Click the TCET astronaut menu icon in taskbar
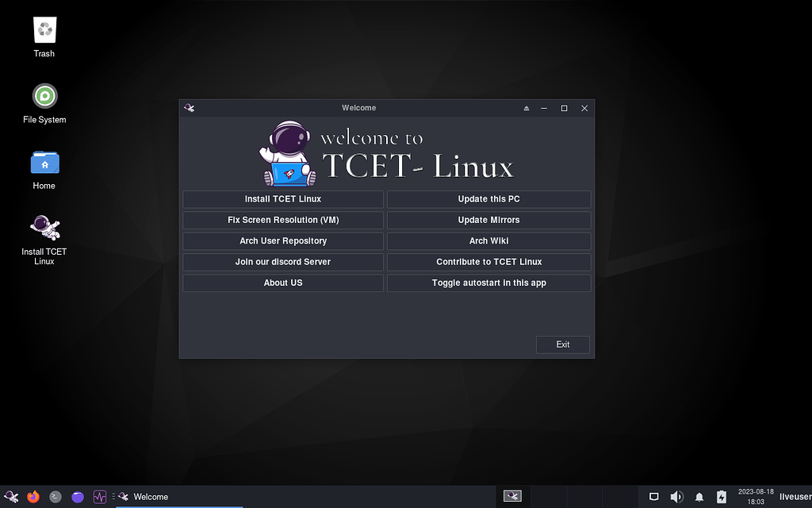This screenshot has width=812, height=508. click(x=10, y=497)
